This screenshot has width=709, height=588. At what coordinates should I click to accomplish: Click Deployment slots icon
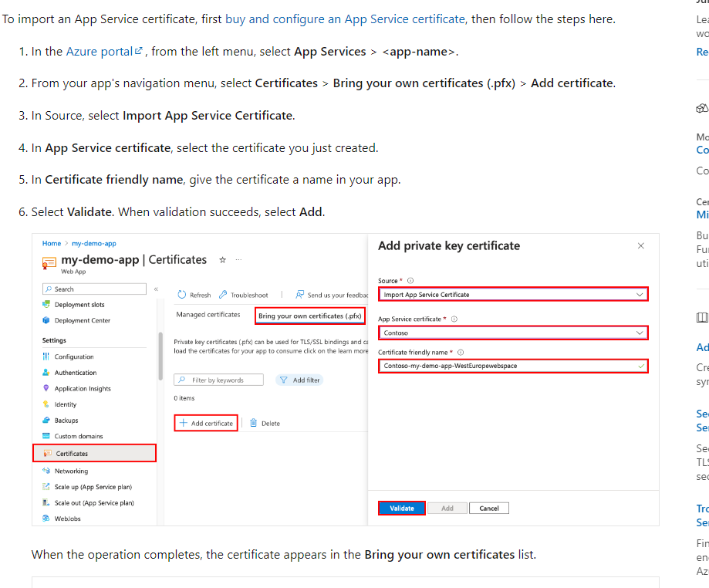(x=46, y=304)
